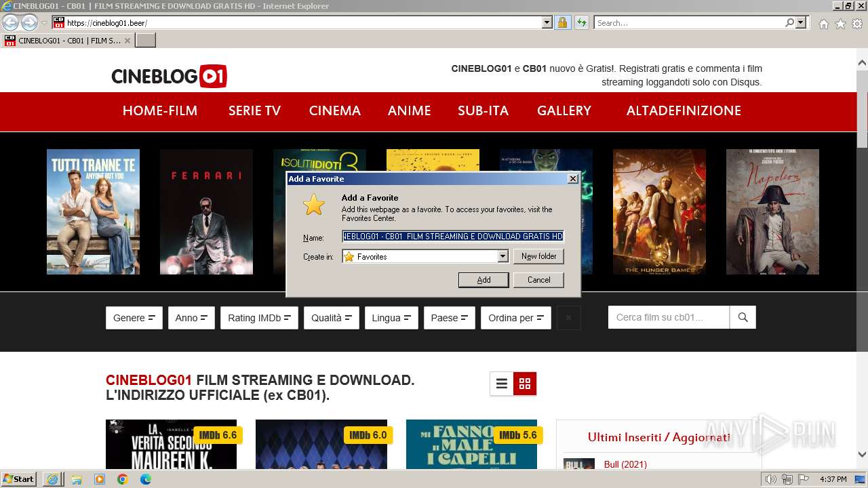Expand the Ordina per filter

(x=516, y=318)
